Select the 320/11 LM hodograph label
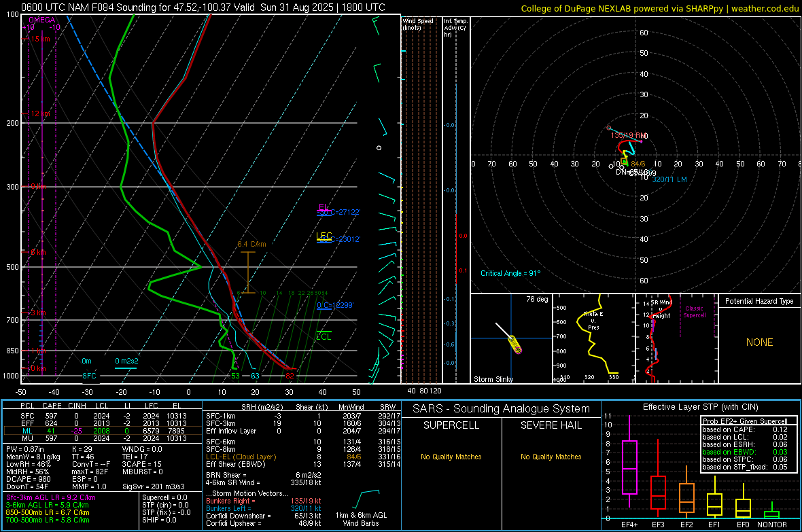The image size is (802, 532). click(669, 179)
